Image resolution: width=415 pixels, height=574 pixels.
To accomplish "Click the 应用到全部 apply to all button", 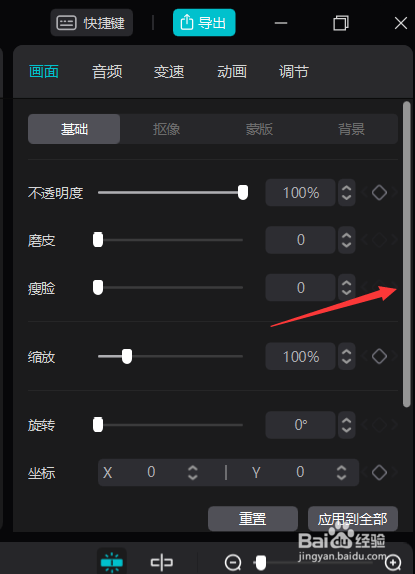I will [353, 519].
